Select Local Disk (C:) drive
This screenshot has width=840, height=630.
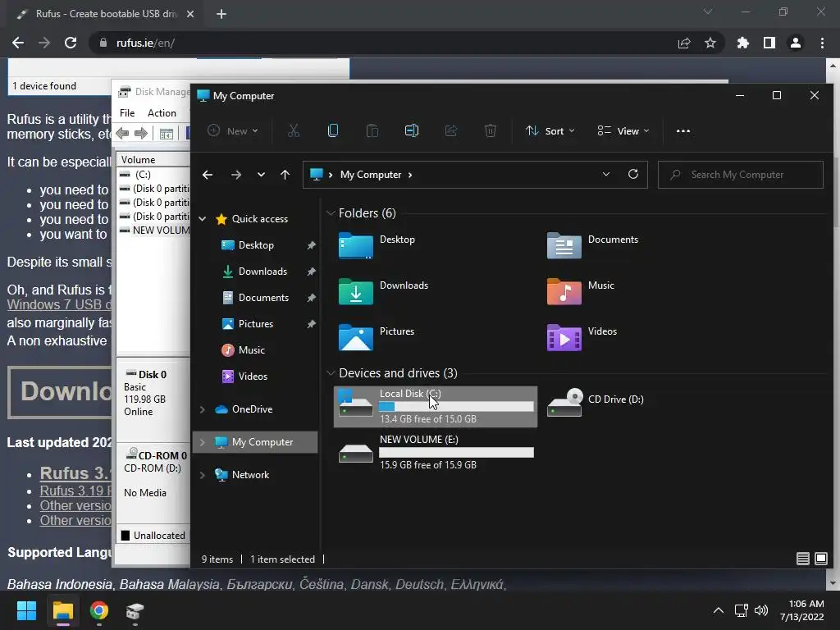pyautogui.click(x=435, y=407)
